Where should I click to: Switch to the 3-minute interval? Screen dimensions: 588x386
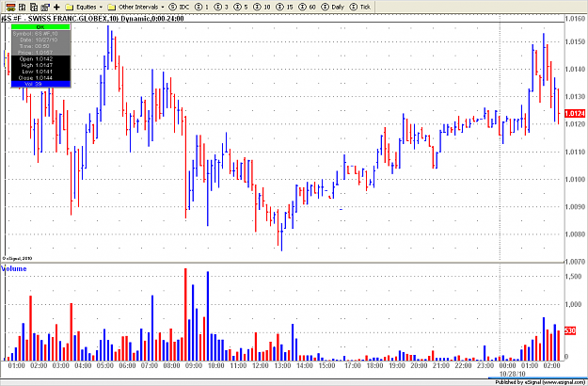point(221,7)
